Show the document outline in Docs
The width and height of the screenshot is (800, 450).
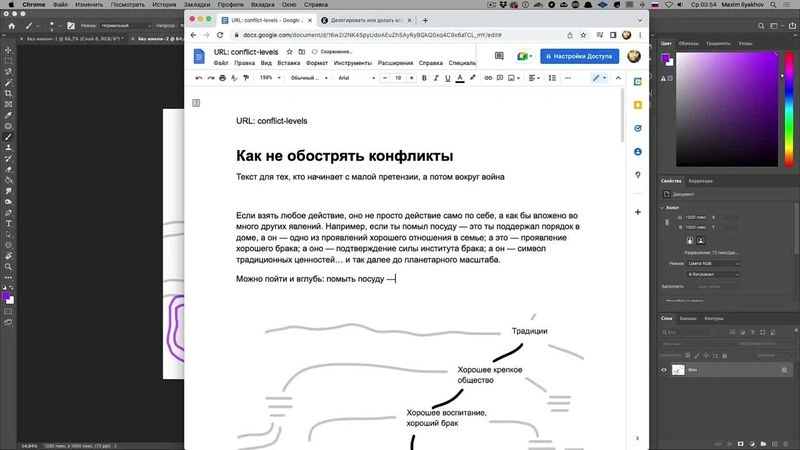(196, 103)
